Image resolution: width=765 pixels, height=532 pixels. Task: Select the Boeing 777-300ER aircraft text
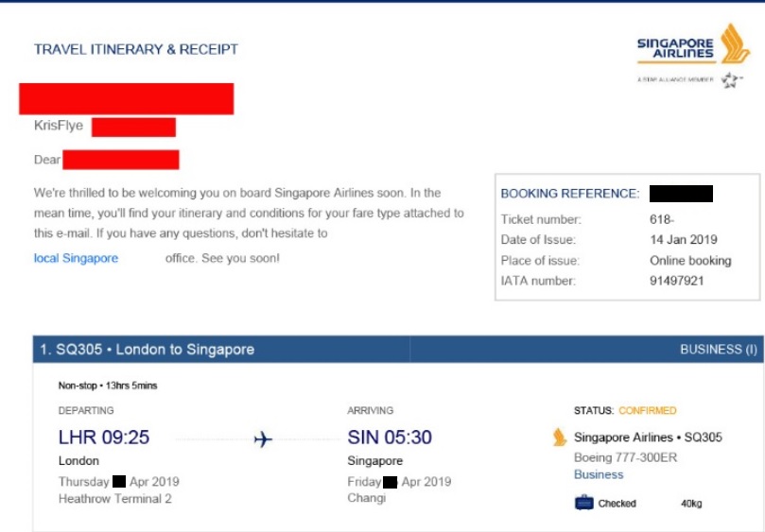(x=625, y=457)
